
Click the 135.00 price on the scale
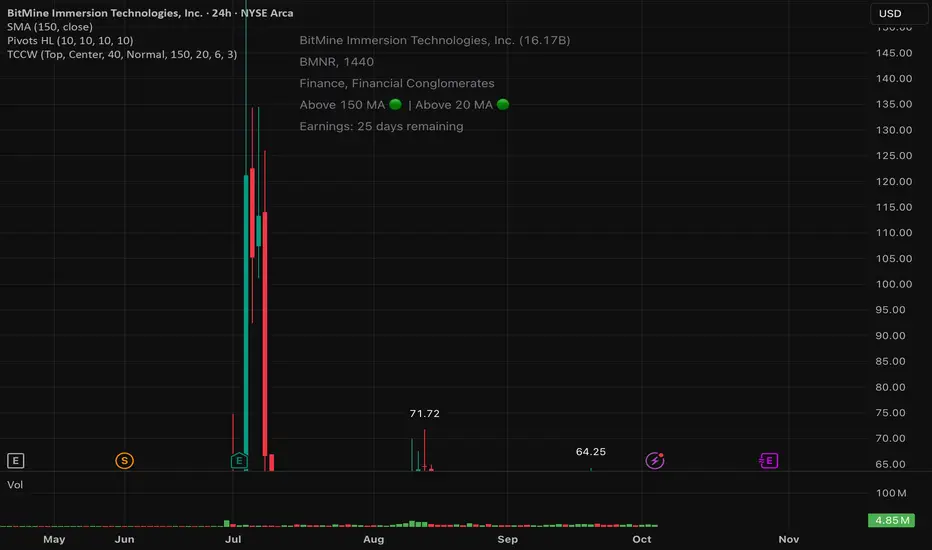click(x=894, y=104)
